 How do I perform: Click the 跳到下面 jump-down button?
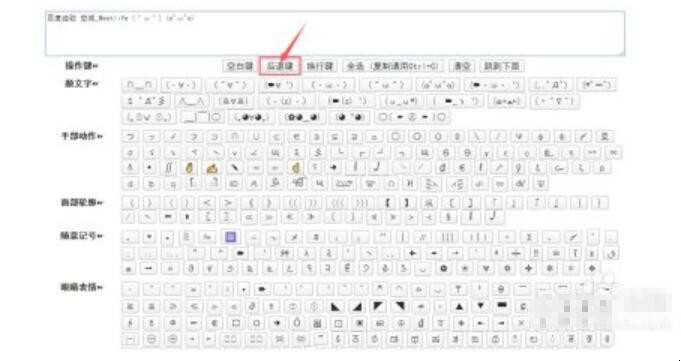[x=502, y=66]
